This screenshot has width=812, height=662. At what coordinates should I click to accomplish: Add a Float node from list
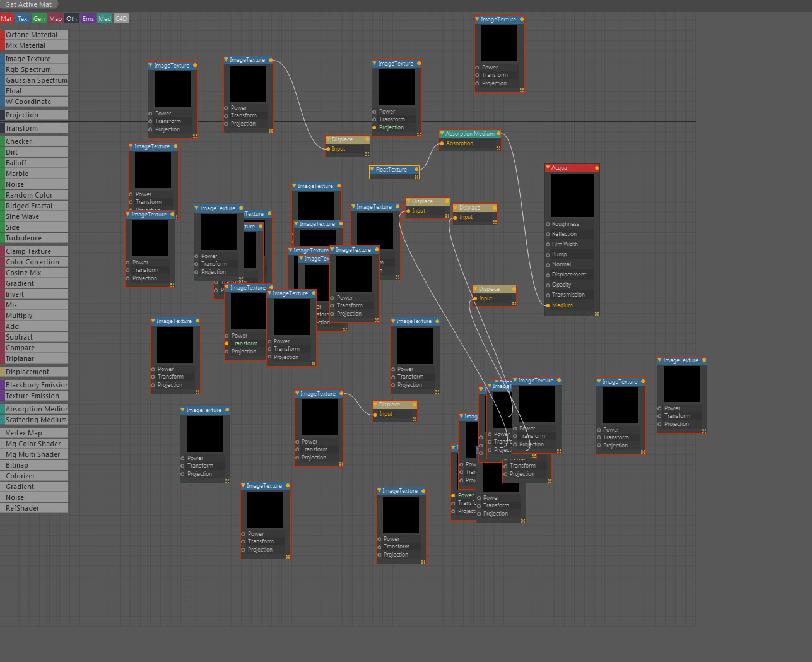click(x=34, y=91)
